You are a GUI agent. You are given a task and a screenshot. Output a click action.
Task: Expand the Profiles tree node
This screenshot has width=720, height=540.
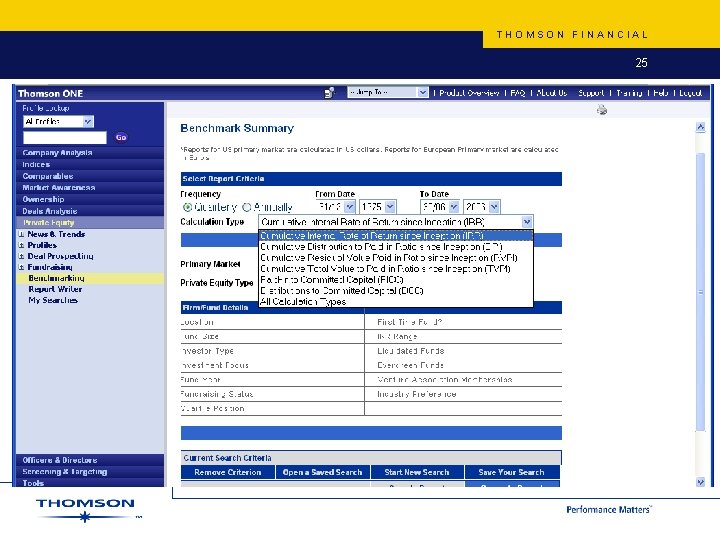(21, 245)
